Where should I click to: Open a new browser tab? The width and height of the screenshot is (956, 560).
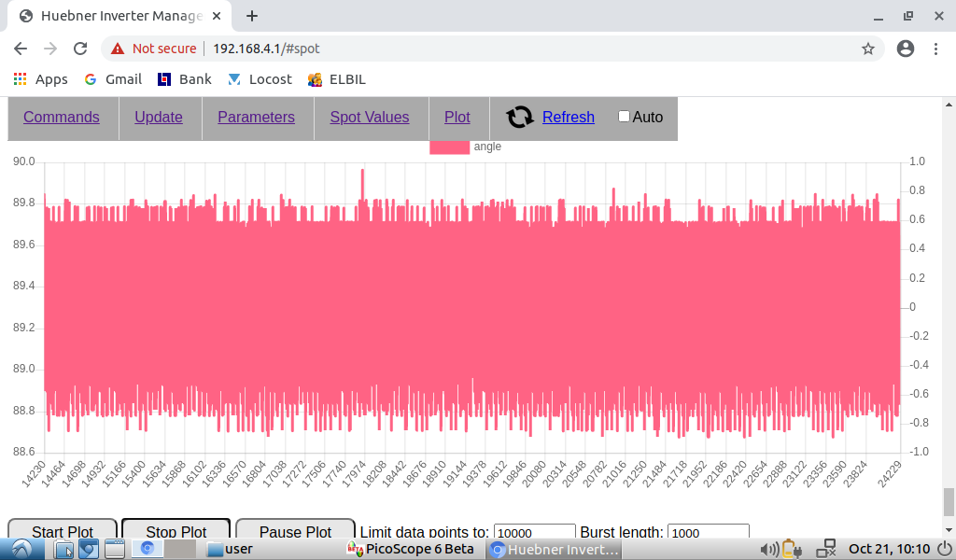pos(252,16)
